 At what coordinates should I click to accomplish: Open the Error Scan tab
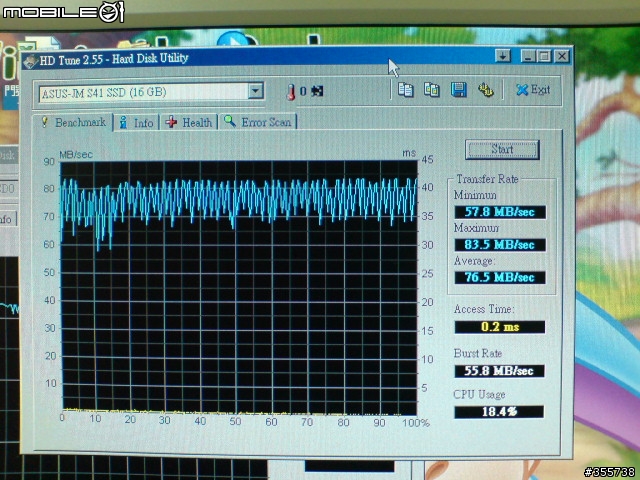[x=258, y=122]
